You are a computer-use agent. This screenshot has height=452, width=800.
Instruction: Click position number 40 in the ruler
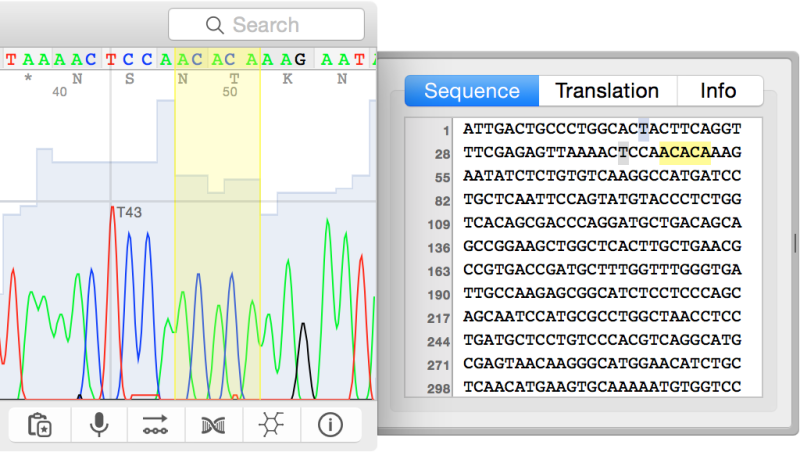60,92
